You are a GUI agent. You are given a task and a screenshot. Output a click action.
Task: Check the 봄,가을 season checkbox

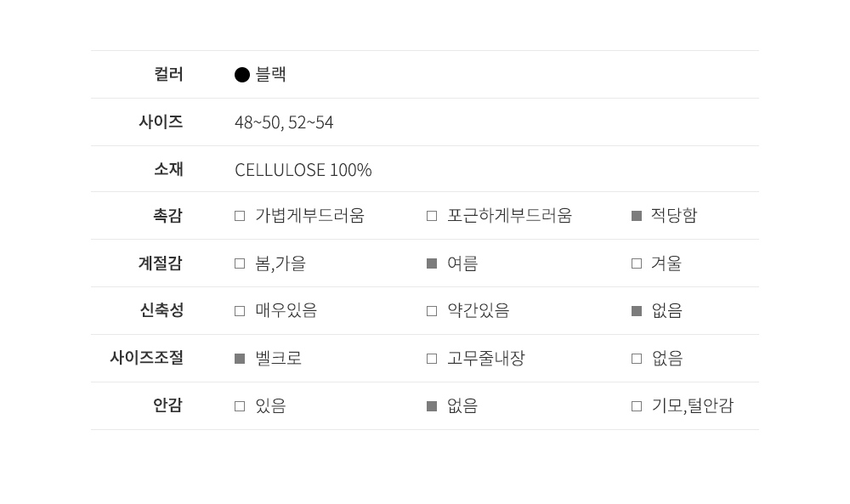[x=240, y=263]
